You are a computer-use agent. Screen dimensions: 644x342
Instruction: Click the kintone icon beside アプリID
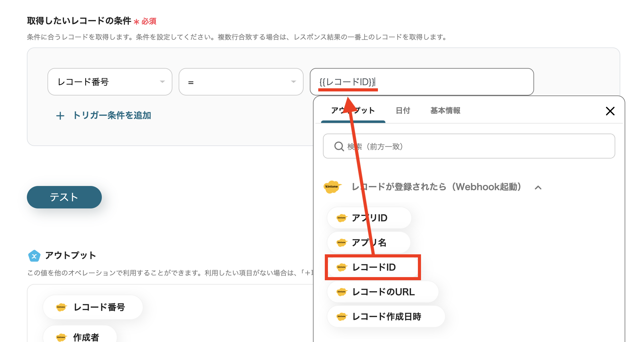coord(341,218)
